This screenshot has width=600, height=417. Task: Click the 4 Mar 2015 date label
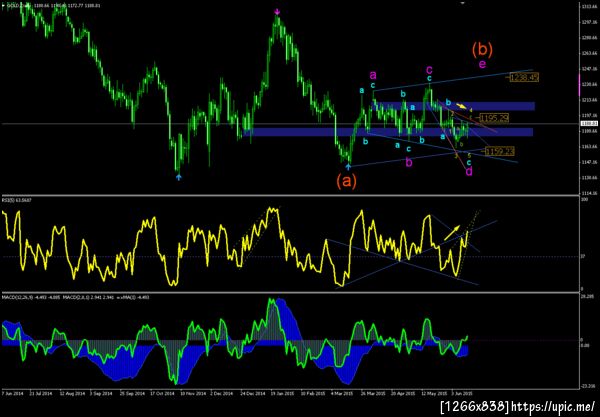(x=341, y=393)
